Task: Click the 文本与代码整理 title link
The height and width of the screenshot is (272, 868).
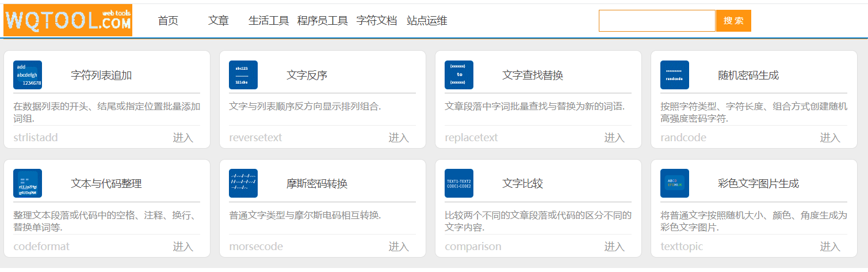Action: tap(106, 184)
